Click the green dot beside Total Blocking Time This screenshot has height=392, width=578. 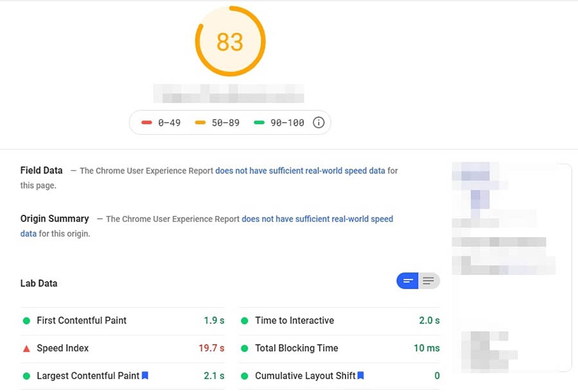point(245,348)
